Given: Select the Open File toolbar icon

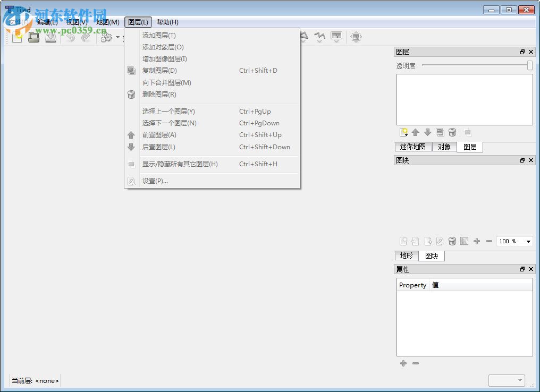Looking at the screenshot, I should [33, 37].
